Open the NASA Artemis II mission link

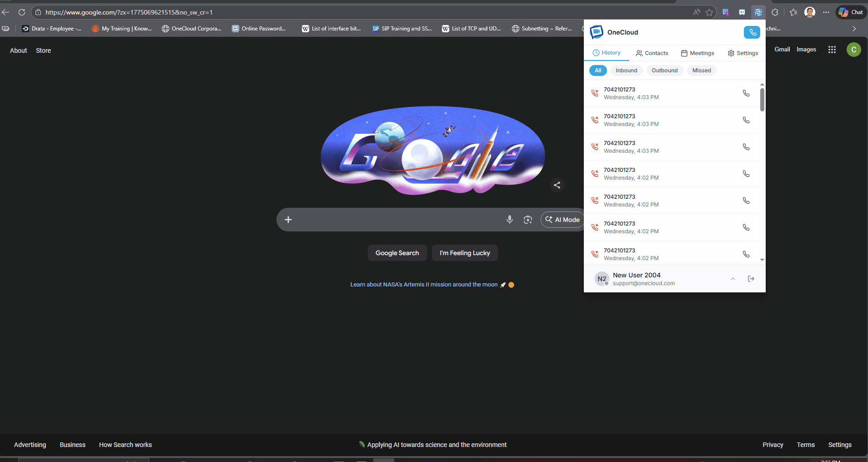point(424,285)
